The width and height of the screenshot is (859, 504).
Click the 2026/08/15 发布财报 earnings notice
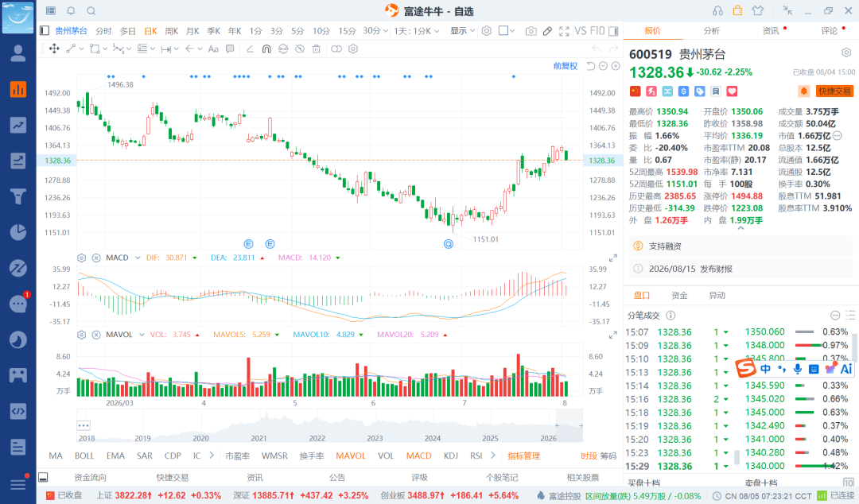tap(690, 269)
